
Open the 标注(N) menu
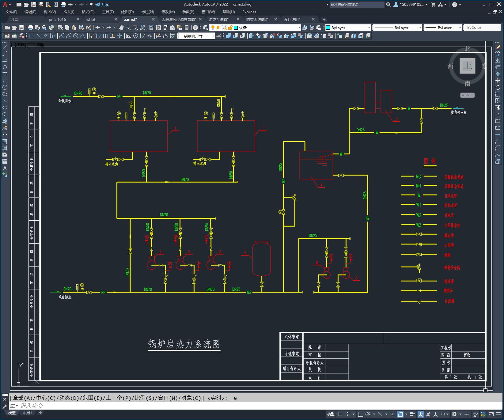tap(148, 12)
